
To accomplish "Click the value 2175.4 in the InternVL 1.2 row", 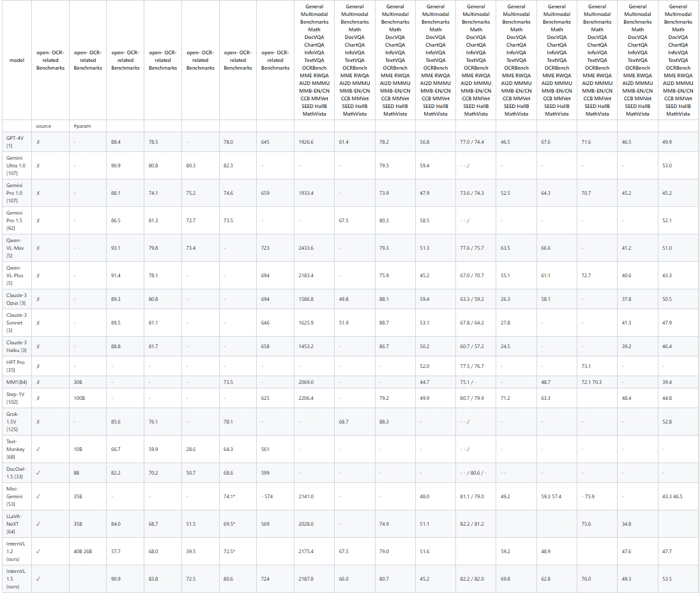I will coord(307,551).
